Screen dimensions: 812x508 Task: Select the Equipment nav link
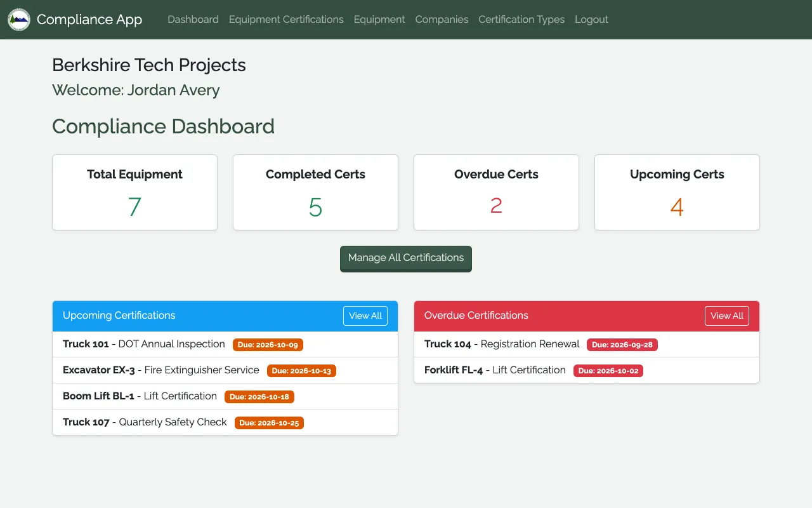click(x=379, y=20)
